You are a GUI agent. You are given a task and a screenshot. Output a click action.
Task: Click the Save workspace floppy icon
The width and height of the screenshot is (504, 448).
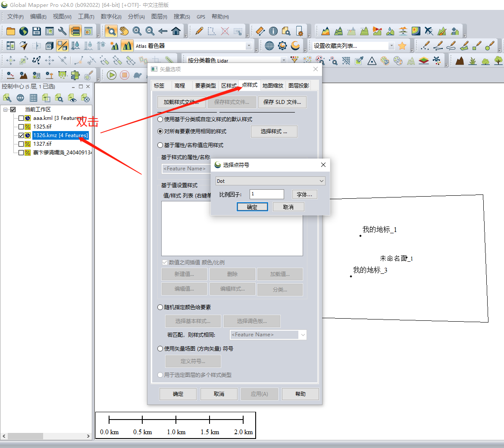pyautogui.click(x=36, y=31)
